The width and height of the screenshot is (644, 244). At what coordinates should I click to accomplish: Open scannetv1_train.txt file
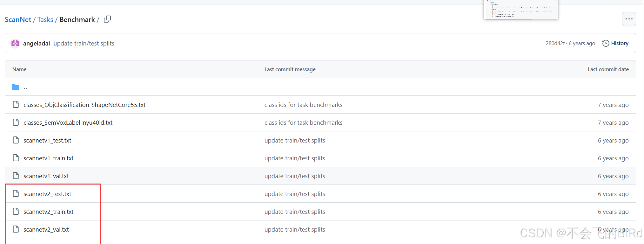point(49,158)
